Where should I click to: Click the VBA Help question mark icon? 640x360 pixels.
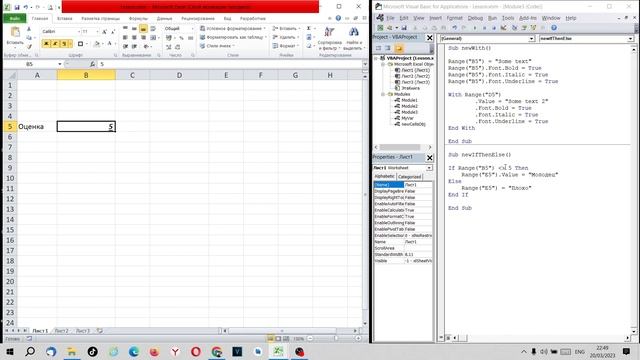[x=554, y=28]
